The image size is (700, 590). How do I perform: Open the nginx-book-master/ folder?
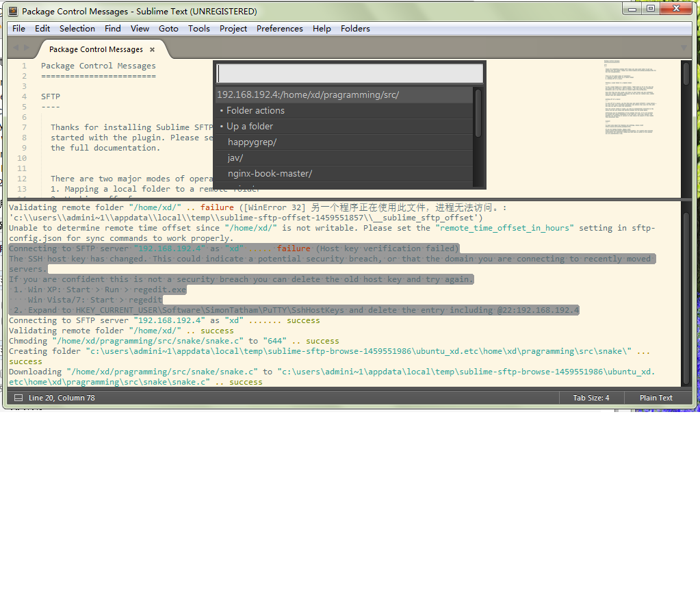point(343,173)
